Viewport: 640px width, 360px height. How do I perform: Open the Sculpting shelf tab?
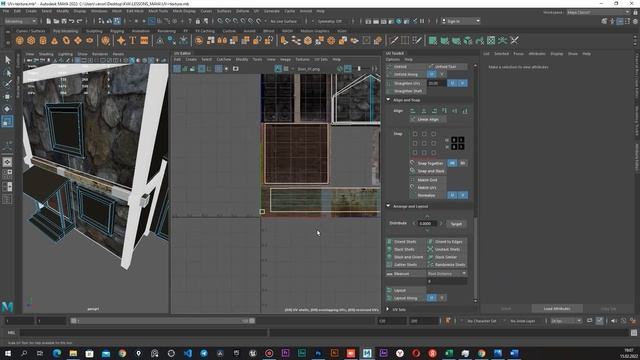(x=94, y=31)
